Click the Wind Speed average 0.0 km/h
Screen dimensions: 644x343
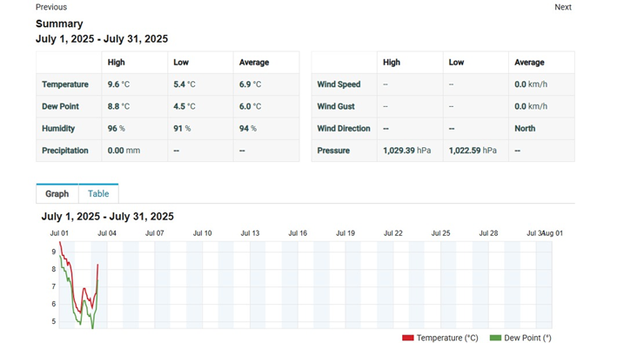pyautogui.click(x=531, y=84)
